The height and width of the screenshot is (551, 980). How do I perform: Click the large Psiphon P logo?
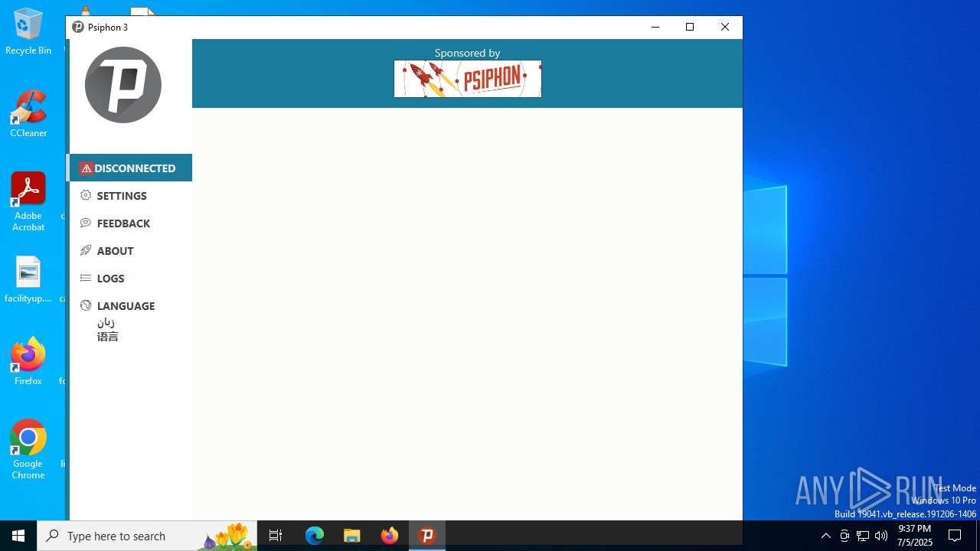click(123, 85)
